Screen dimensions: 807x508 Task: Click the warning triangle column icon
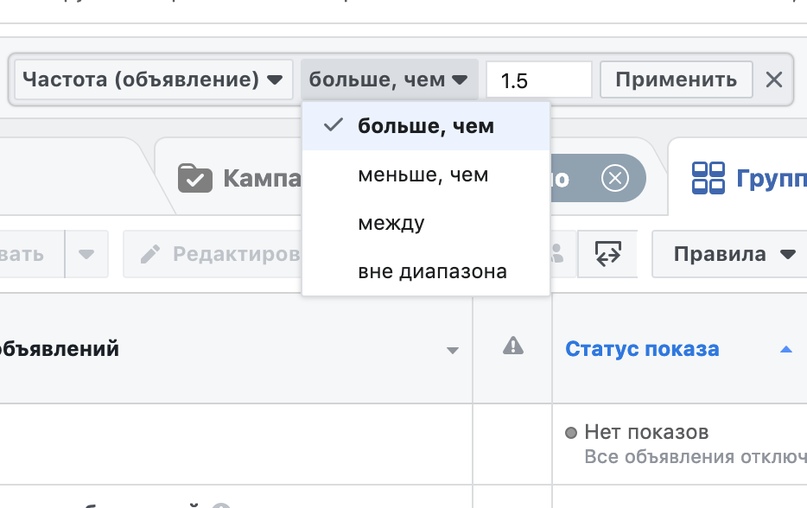(x=513, y=347)
